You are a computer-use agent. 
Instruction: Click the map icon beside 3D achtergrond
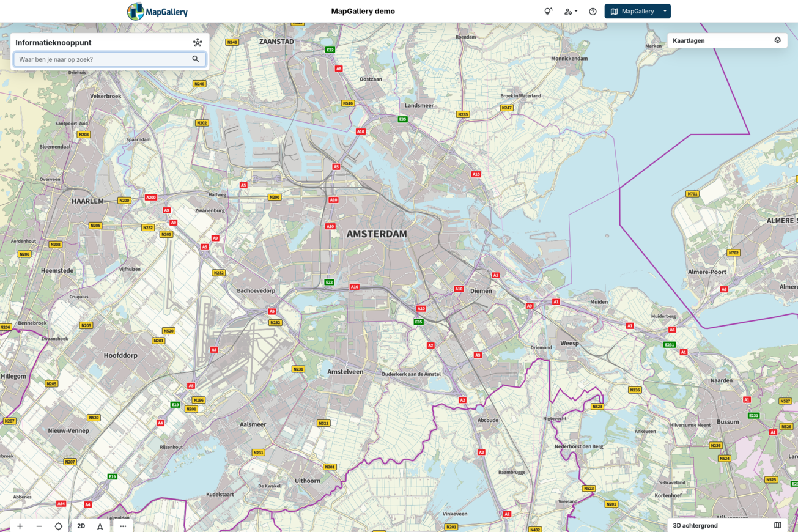tap(777, 525)
